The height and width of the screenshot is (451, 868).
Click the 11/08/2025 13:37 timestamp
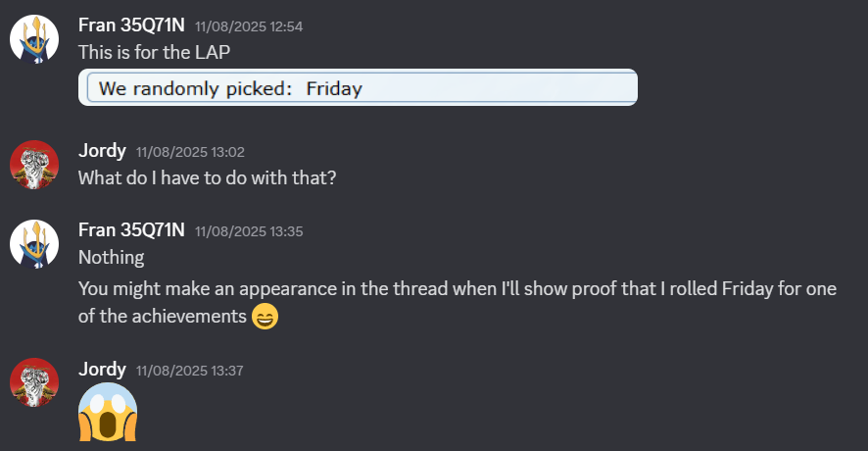coord(190,370)
